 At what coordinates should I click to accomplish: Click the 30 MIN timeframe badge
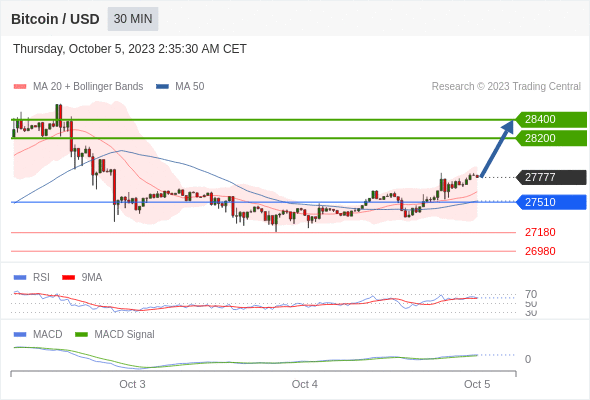coord(133,19)
